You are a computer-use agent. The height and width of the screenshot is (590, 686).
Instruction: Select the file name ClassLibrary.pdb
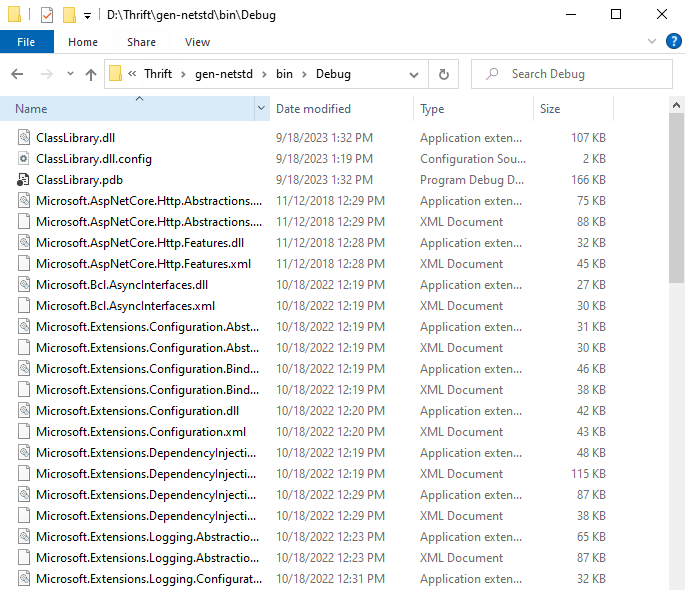[80, 180]
